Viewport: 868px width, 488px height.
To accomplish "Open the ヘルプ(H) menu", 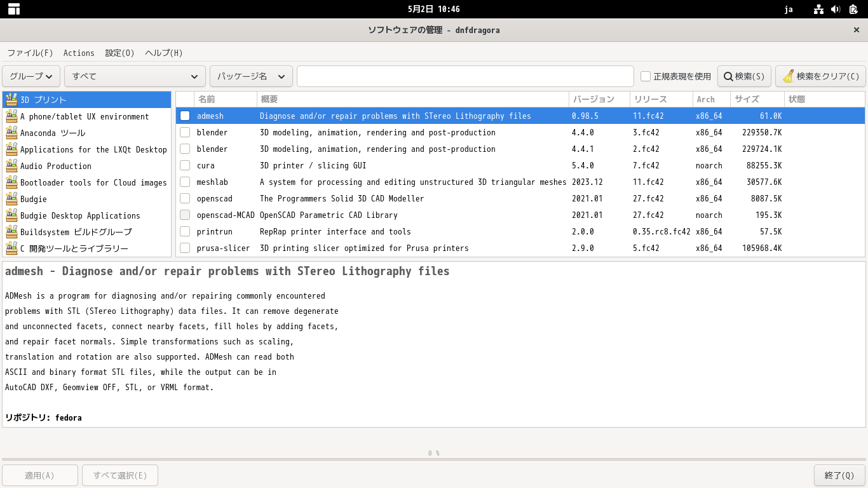I will pos(164,53).
